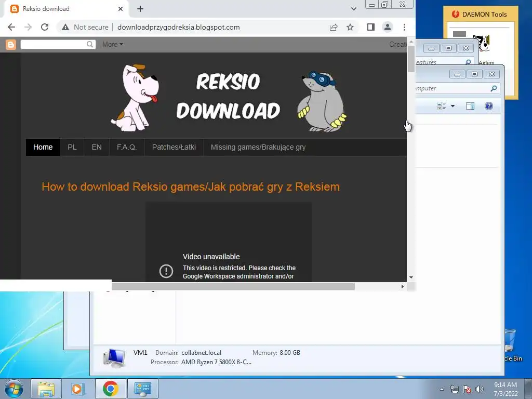
Task: Click the horizontal scrollbar right arrow
Action: point(403,286)
